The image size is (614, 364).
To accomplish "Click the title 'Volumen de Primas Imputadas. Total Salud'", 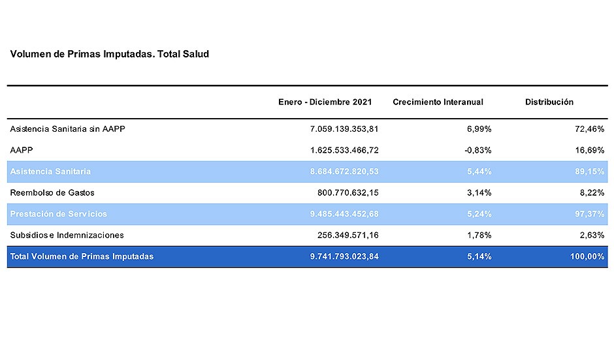I will pos(110,54).
